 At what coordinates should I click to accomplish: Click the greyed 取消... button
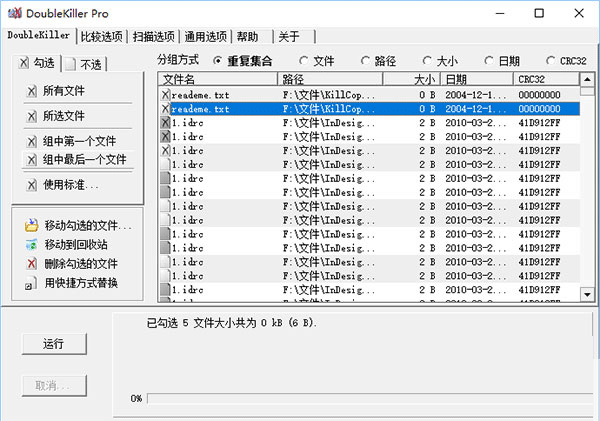coord(54,385)
